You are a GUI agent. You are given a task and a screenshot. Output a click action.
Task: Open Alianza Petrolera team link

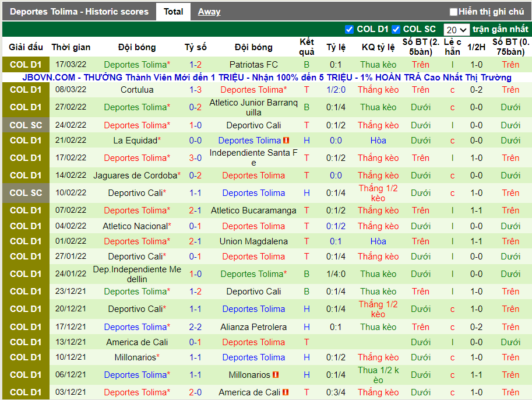tap(253, 327)
